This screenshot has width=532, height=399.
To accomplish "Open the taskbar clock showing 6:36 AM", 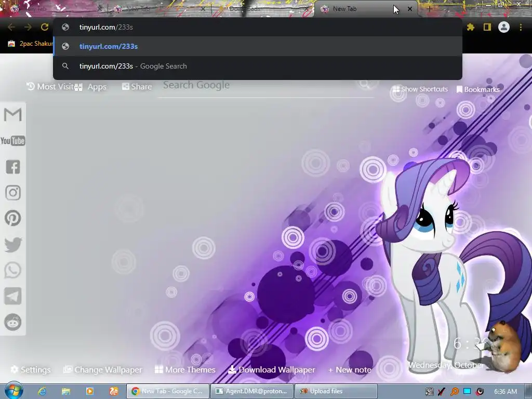I will (x=506, y=392).
